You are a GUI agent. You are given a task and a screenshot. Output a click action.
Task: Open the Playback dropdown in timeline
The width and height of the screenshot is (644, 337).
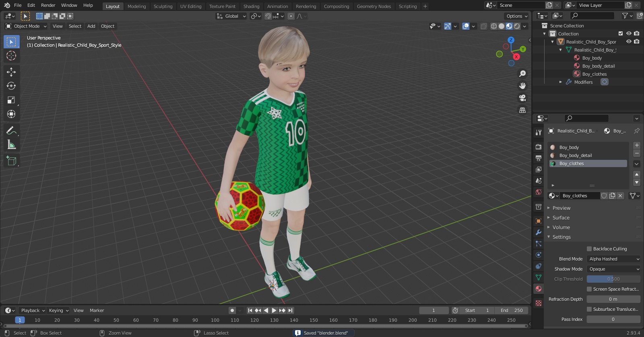(33, 310)
